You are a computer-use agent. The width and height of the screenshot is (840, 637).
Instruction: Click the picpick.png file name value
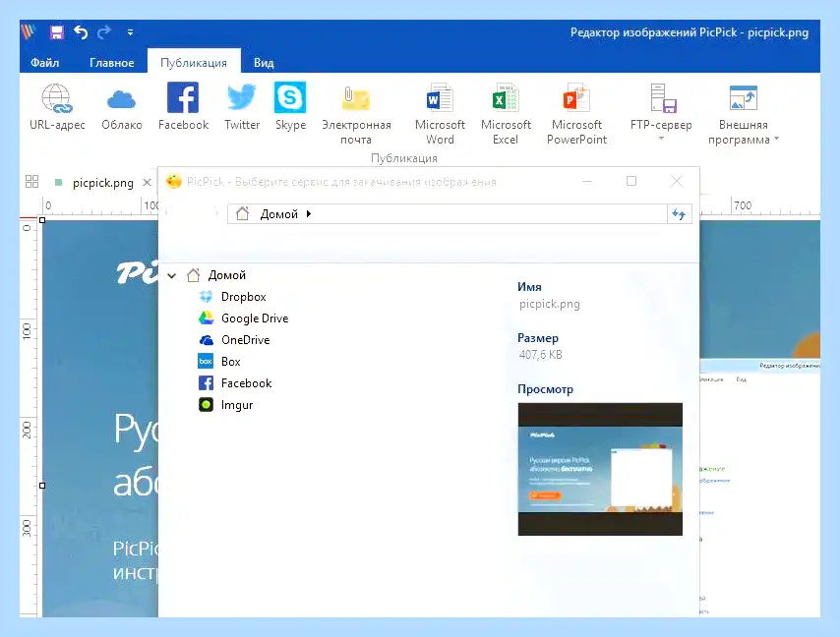549,304
